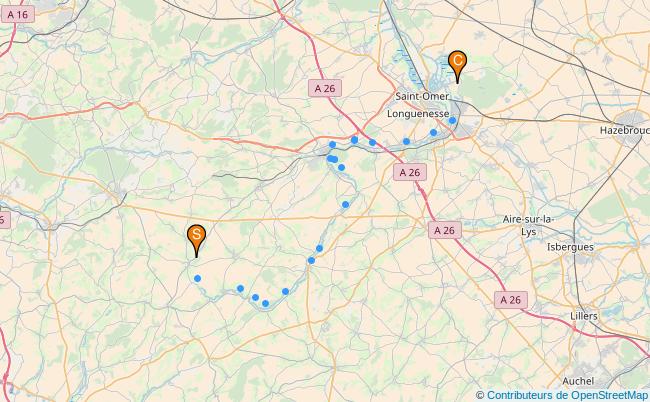The width and height of the screenshot is (650, 402).
Task: Click the A 26 shield left of Aire-sur-la-Lys
Action: pyautogui.click(x=445, y=230)
